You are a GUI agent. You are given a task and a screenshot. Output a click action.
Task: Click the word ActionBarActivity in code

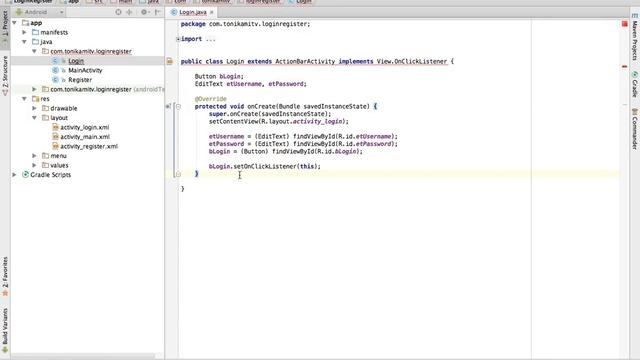[x=305, y=61]
